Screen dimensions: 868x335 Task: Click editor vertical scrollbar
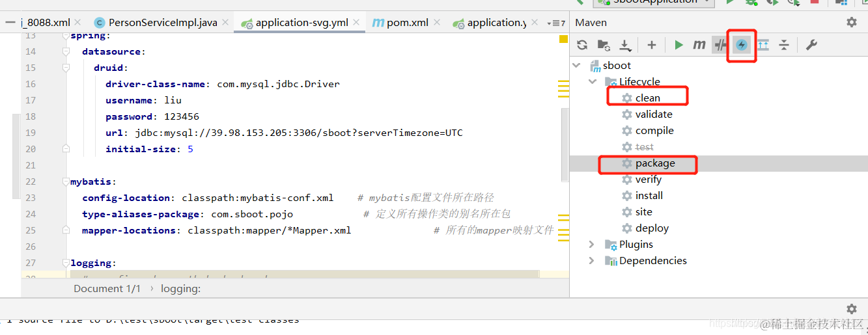pyautogui.click(x=564, y=144)
